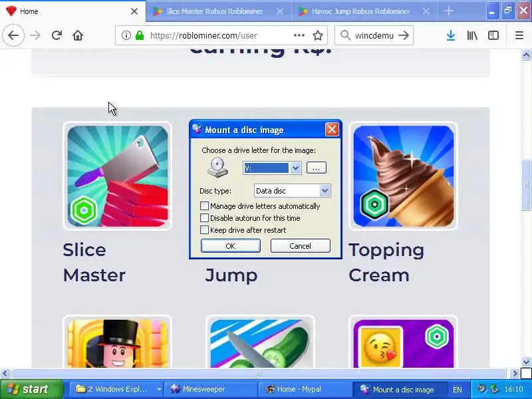This screenshot has width=532, height=399.
Task: Open the browser home page
Action: pos(78,35)
